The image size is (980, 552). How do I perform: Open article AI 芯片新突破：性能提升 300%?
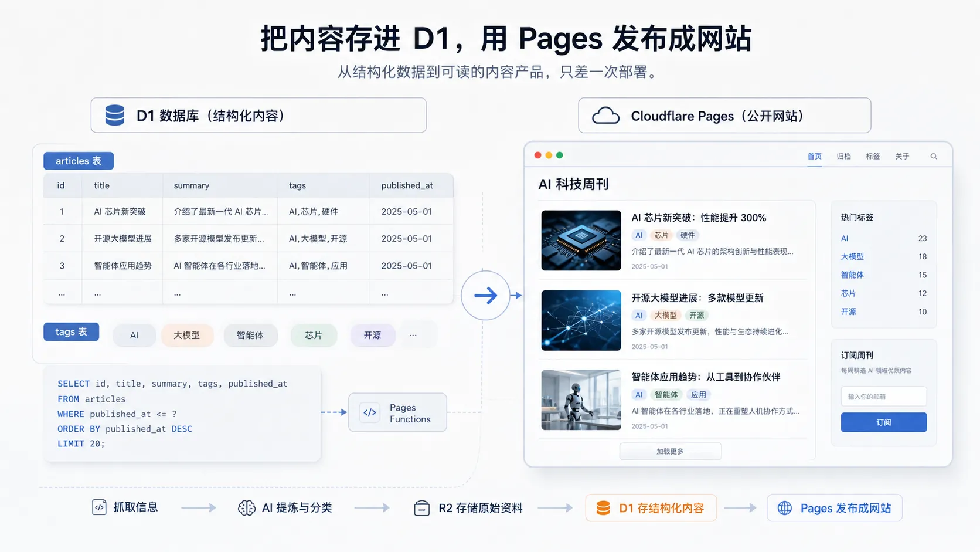699,218
